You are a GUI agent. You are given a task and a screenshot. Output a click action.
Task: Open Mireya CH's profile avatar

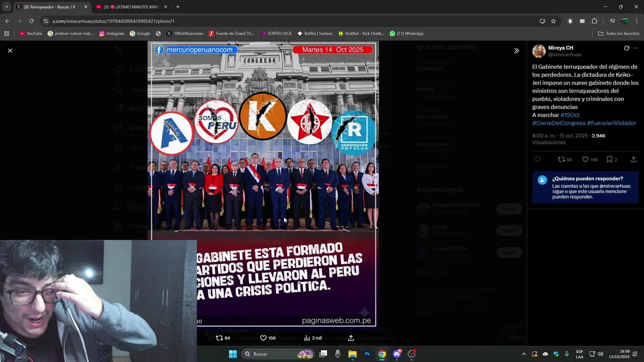(539, 51)
